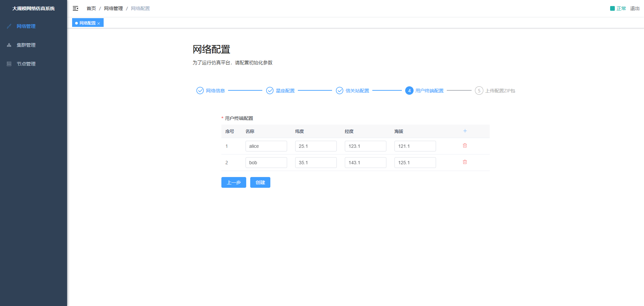644x306 pixels.
Task: Delete the bob row with trash icon
Action: 465,162
